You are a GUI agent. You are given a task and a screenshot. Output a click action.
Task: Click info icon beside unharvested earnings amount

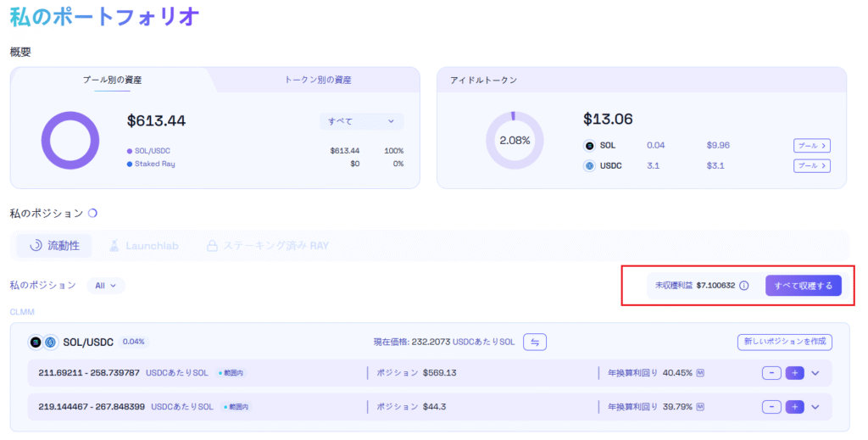pyautogui.click(x=743, y=286)
